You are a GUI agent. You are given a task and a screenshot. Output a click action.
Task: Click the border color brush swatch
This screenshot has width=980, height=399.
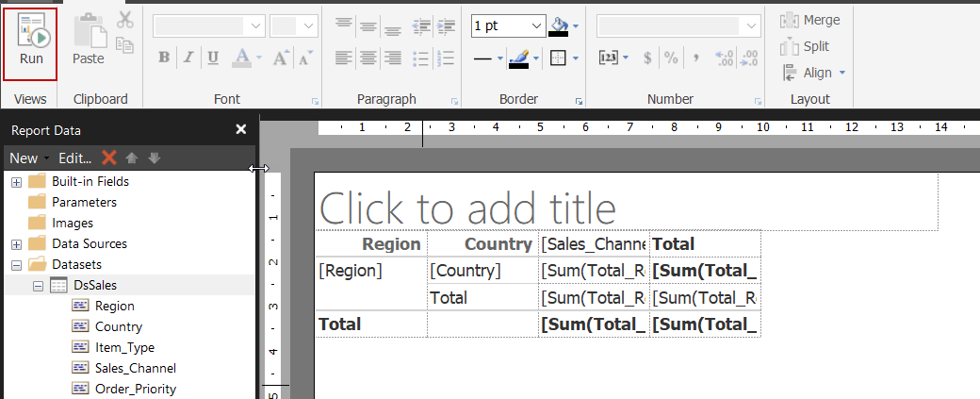coord(519,58)
